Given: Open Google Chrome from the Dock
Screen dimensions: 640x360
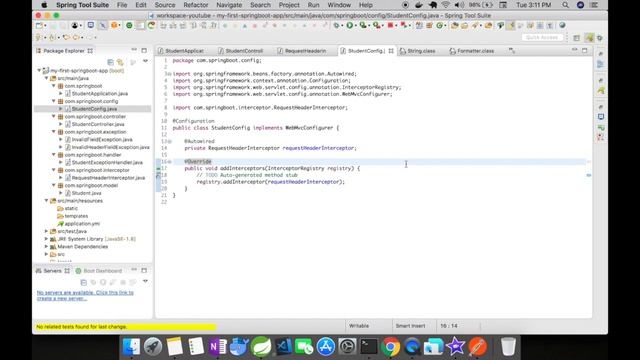Looking at the screenshot, I should click(390, 347).
